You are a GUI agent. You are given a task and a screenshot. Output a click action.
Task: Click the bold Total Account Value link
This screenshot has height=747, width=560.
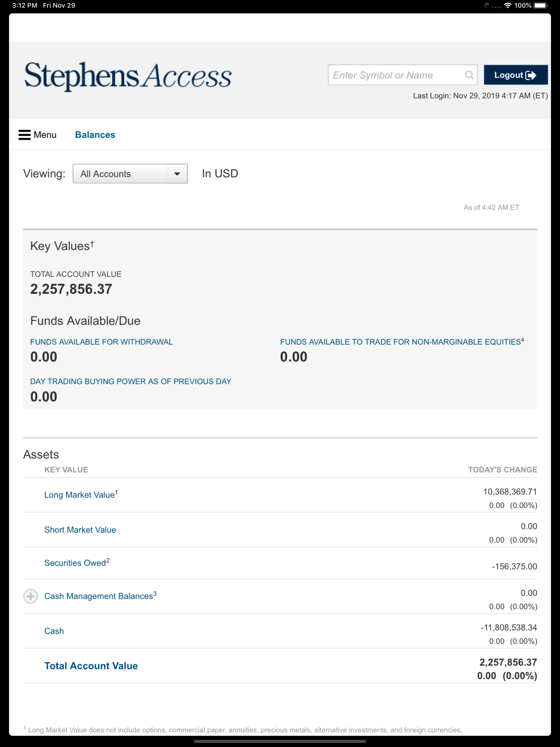click(91, 666)
